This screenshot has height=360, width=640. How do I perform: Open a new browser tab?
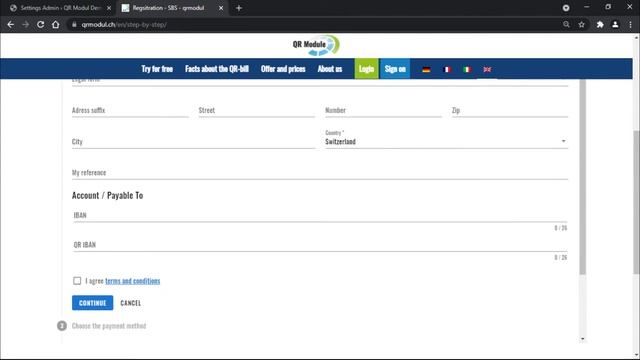239,8
